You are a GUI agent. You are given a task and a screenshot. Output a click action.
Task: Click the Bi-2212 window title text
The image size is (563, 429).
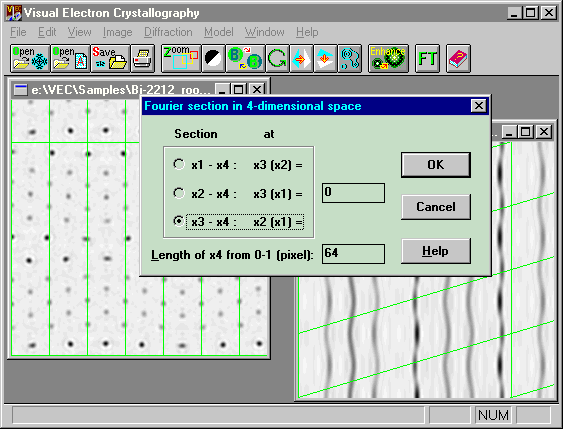(120, 90)
